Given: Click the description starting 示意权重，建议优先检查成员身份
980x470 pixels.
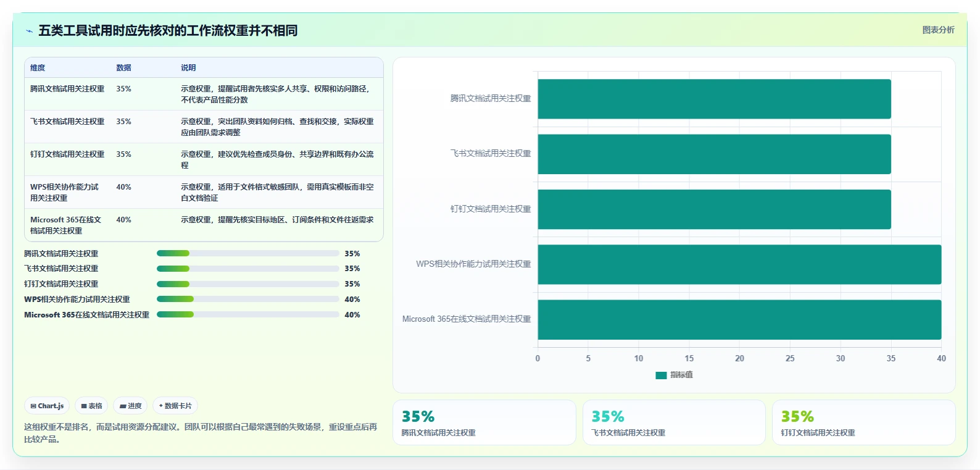Looking at the screenshot, I should tap(277, 160).
